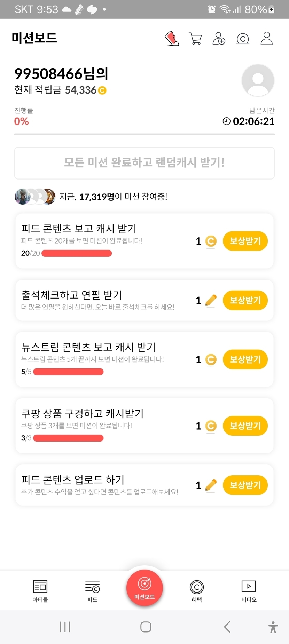Open the 비디오 tab
Image resolution: width=289 pixels, height=644 pixels.
(249, 590)
